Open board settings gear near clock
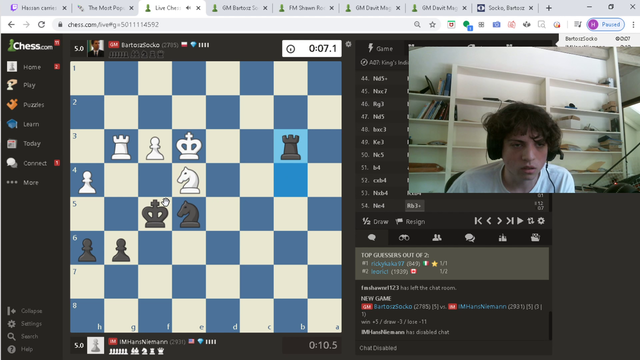Viewport: 640px width, 360px height. pyautogui.click(x=348, y=44)
